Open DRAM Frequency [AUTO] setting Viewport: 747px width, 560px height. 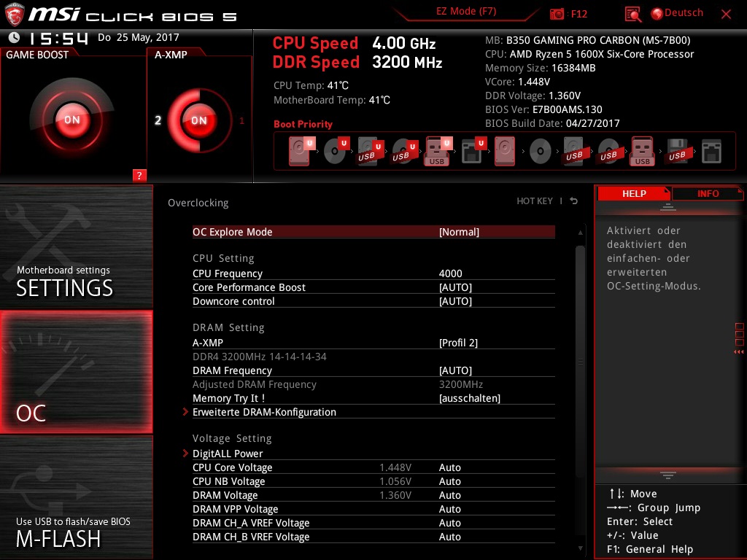(x=373, y=370)
